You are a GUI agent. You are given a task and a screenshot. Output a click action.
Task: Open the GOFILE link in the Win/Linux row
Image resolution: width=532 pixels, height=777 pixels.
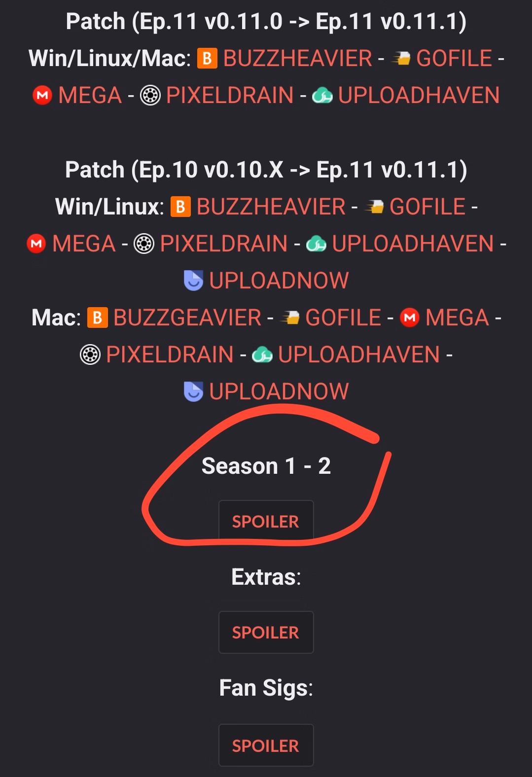click(427, 207)
